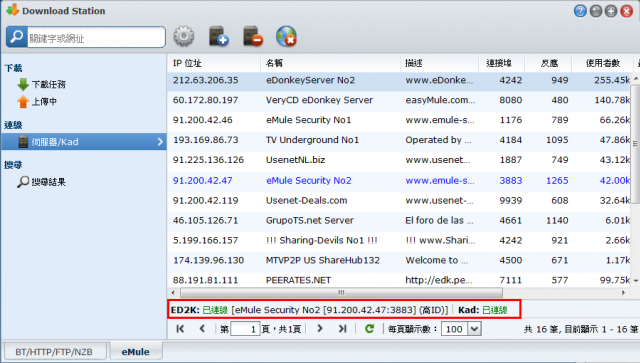Click the green download tasks arrow icon
640x363 pixels.
click(x=23, y=85)
